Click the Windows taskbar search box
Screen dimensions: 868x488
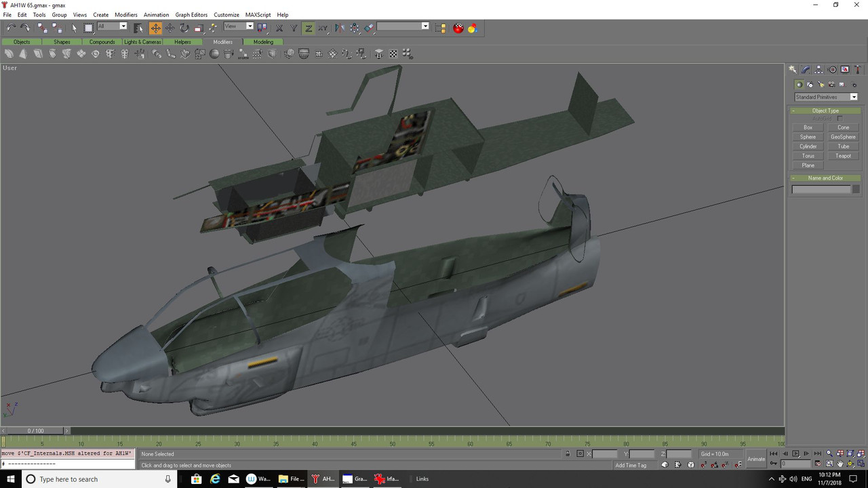coord(99,479)
